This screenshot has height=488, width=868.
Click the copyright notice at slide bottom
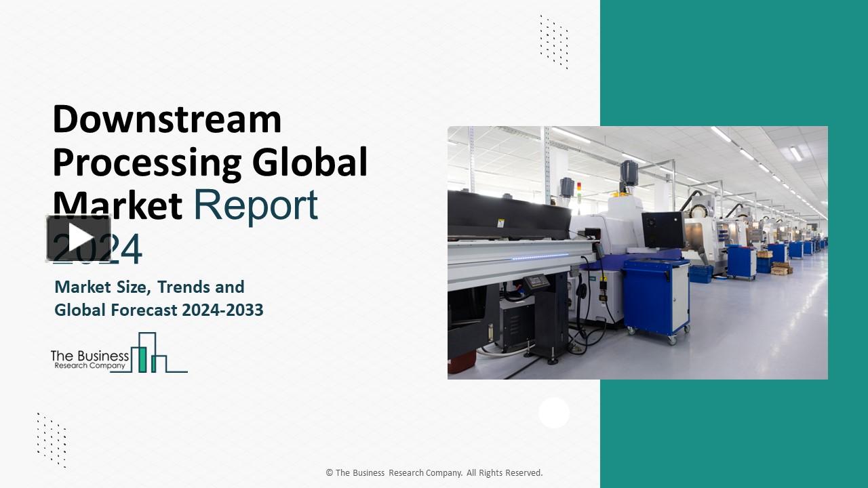point(434,472)
